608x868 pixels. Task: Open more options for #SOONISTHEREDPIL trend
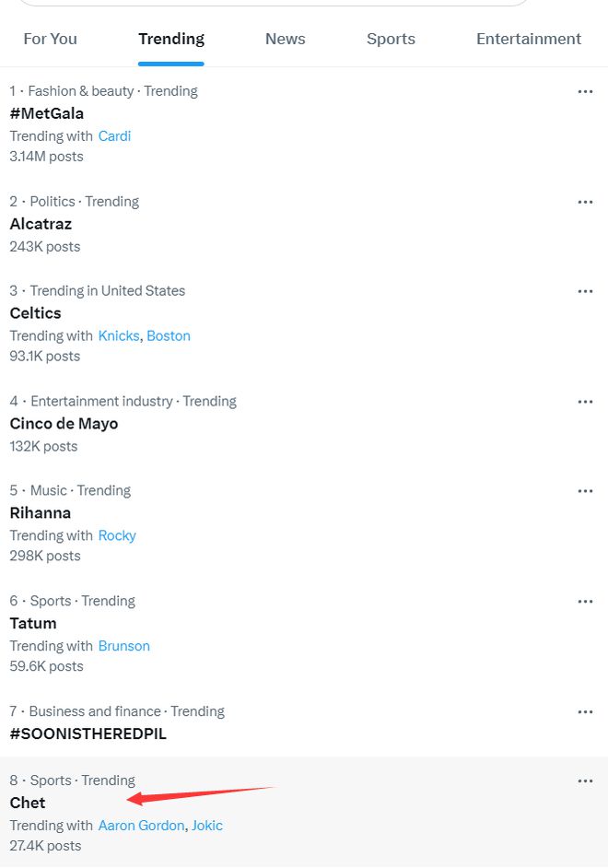pos(585,712)
